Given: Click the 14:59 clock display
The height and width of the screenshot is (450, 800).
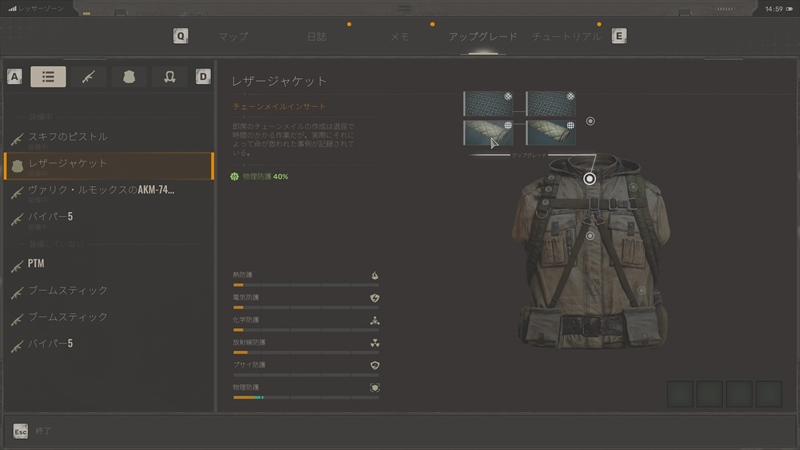Looking at the screenshot, I should tap(773, 9).
